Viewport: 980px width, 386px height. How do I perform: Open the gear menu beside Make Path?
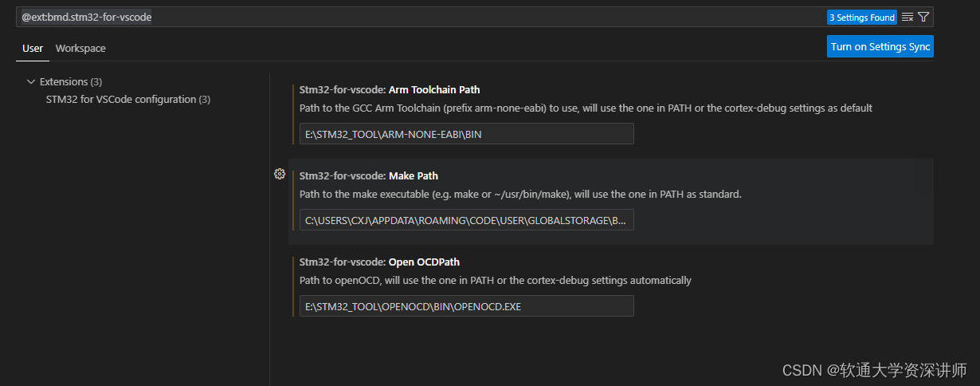point(280,174)
